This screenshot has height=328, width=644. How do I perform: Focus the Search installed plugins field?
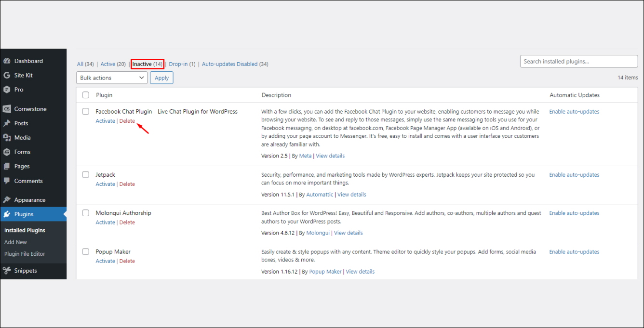click(579, 61)
